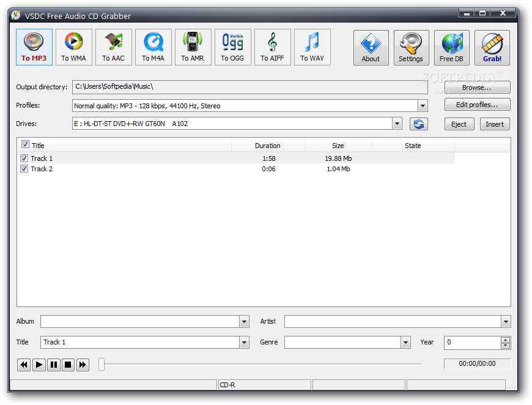Select the To MP3 format icon
The height and width of the screenshot is (405, 532).
pos(34,47)
